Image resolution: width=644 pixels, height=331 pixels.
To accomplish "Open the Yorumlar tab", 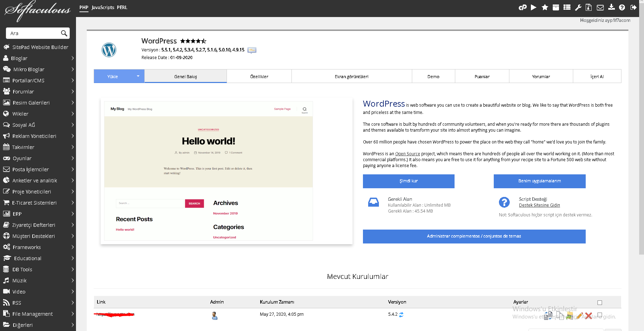I will 541,76.
